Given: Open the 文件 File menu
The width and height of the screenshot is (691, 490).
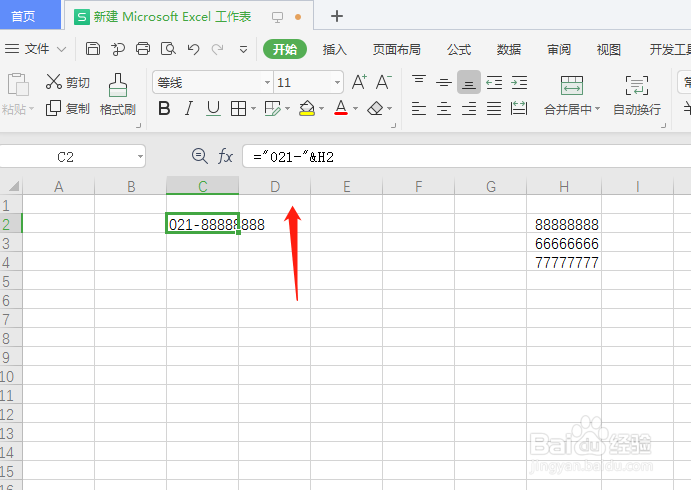Looking at the screenshot, I should pyautogui.click(x=36, y=48).
